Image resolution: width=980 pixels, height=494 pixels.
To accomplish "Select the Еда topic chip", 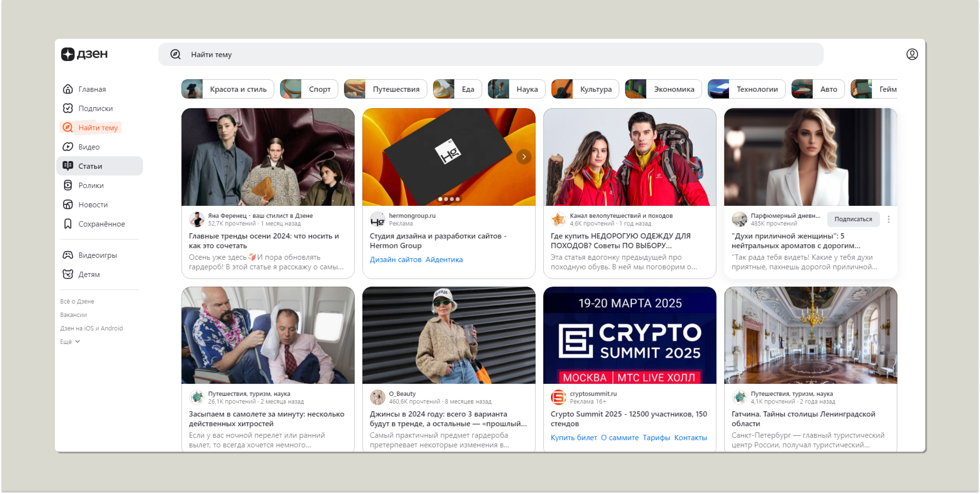I will pyautogui.click(x=457, y=89).
